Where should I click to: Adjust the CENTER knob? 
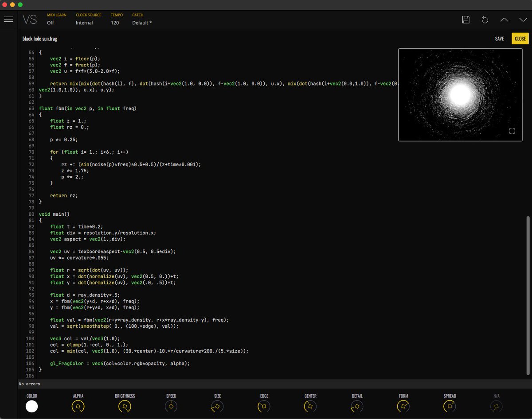point(310,406)
